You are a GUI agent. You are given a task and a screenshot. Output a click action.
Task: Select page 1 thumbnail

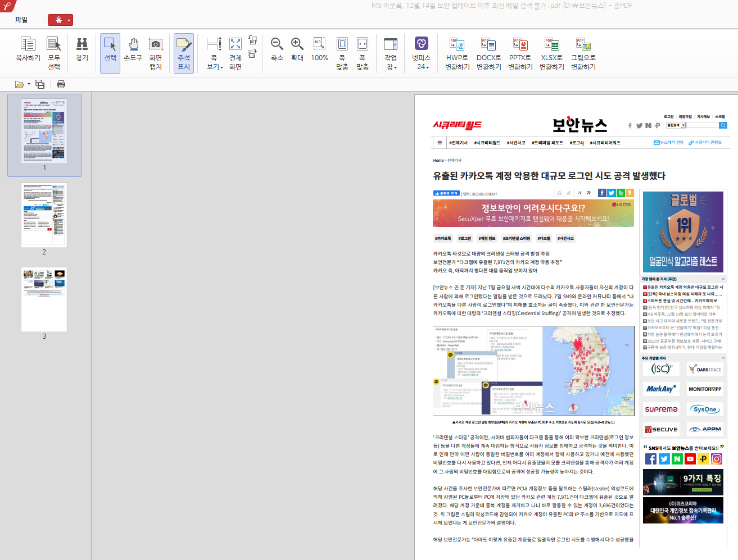click(44, 131)
